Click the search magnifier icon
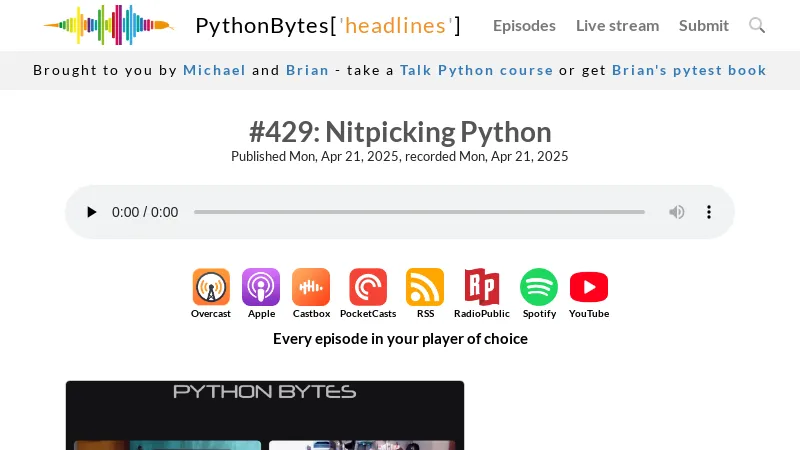Viewport: 800px width, 450px height. 757,25
